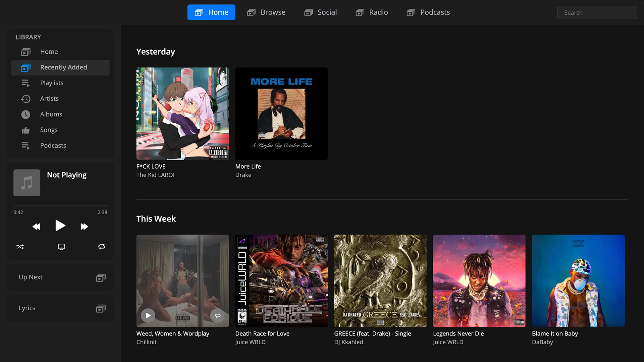The image size is (644, 362).
Task: Open Podcasts from the Library sidebar
Action: click(x=60, y=145)
